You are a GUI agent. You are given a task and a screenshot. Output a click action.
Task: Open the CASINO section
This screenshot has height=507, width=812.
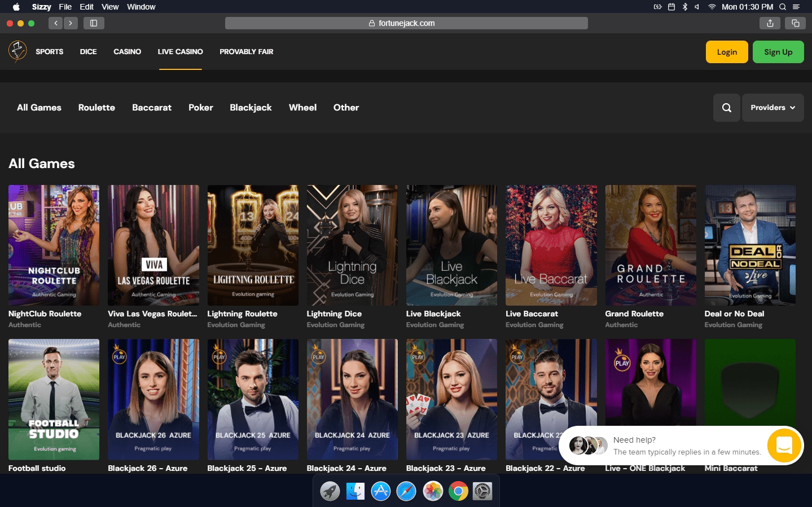[x=128, y=51]
